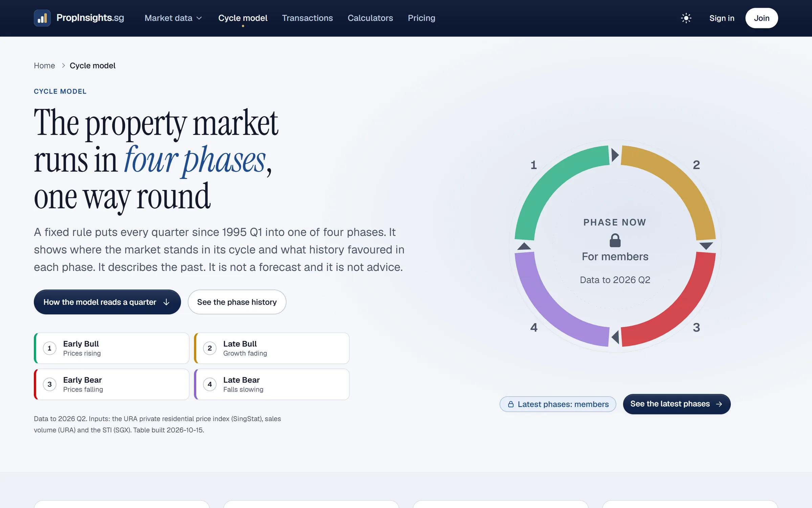Click the green phase 1 arc of the wheel
The width and height of the screenshot is (812, 508).
tap(551, 182)
